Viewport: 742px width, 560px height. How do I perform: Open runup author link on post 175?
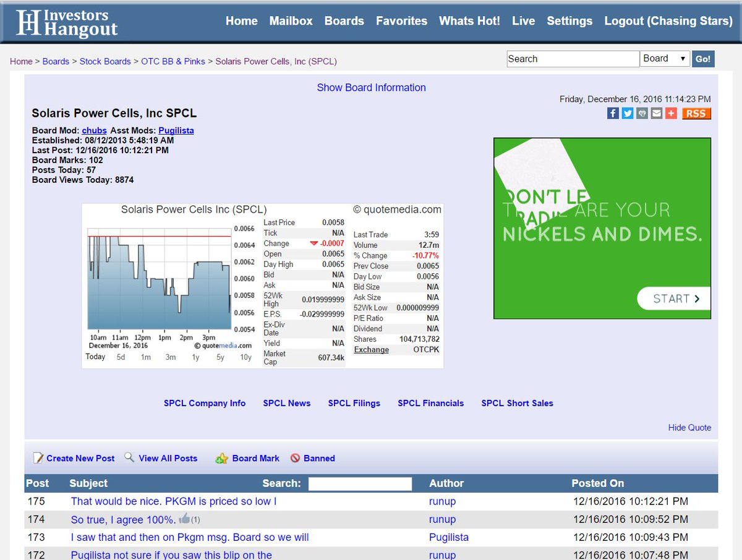[442, 501]
